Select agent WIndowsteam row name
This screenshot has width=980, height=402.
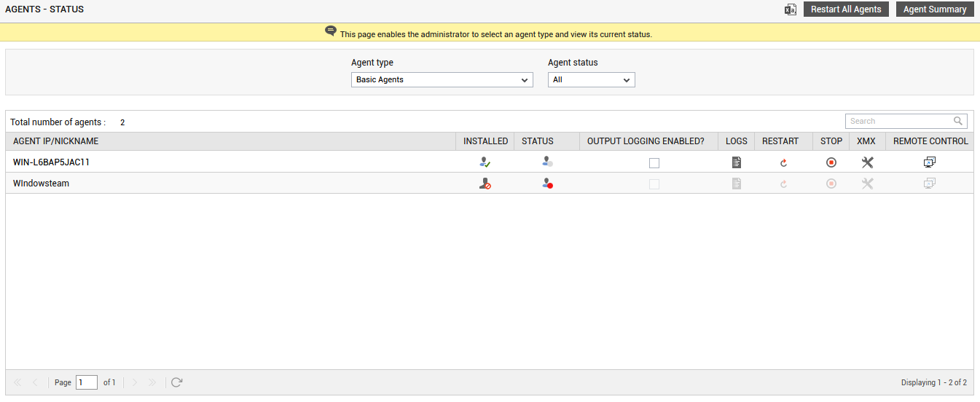point(41,184)
